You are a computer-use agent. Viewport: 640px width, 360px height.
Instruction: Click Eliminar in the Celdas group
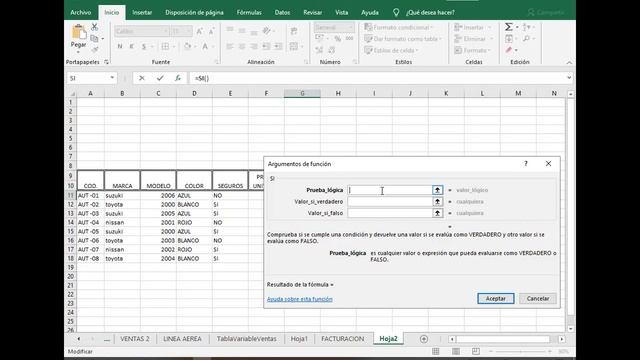click(x=473, y=39)
